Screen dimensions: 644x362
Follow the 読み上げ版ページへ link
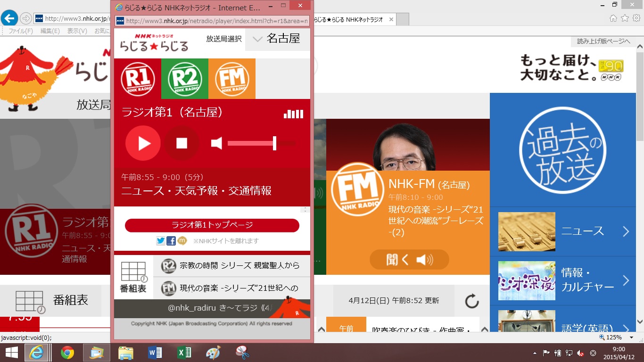(603, 41)
